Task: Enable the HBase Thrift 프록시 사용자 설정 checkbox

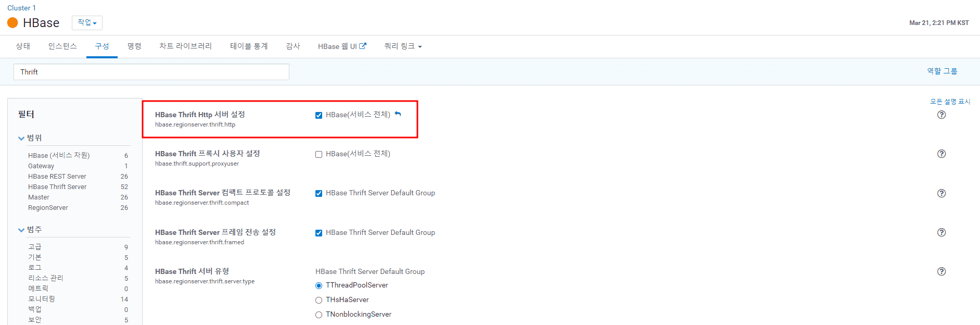Action: pos(319,154)
